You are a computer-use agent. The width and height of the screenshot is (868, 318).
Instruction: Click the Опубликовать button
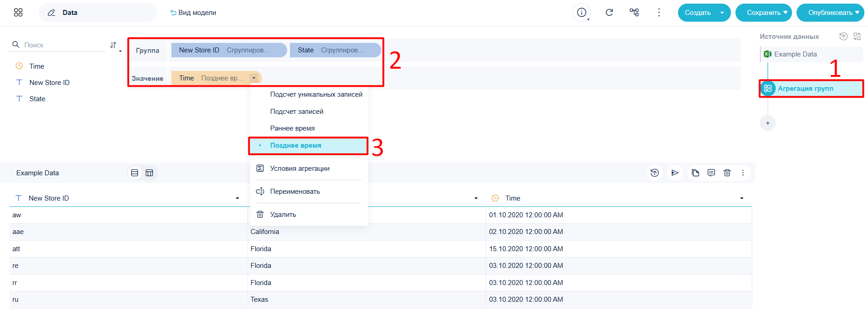830,13
